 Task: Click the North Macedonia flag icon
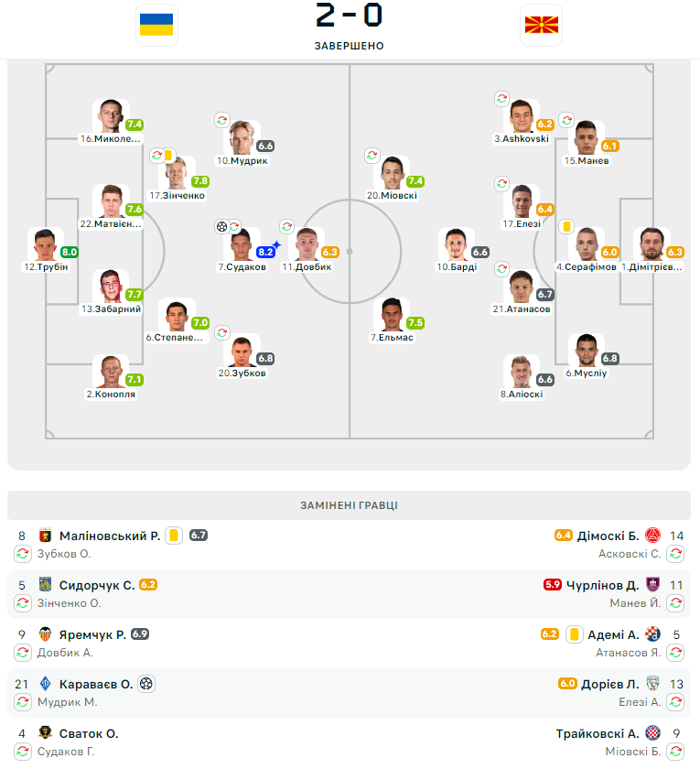point(541,25)
